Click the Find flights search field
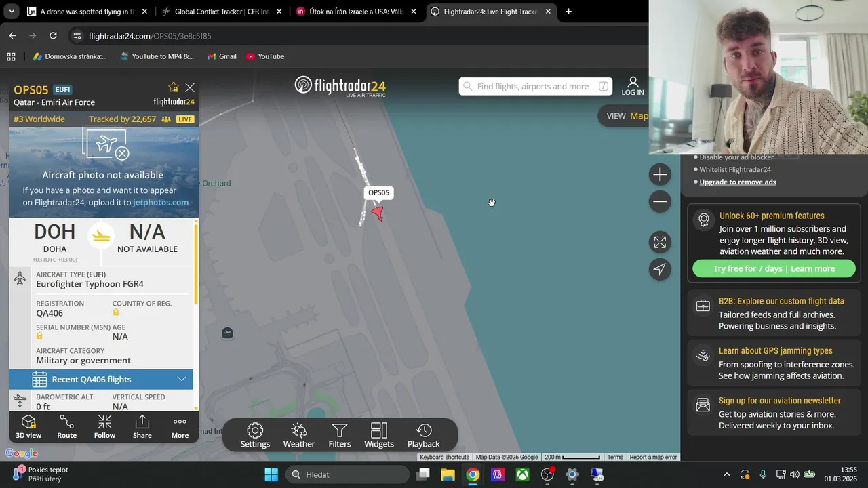The height and width of the screenshot is (488, 868). point(536,86)
